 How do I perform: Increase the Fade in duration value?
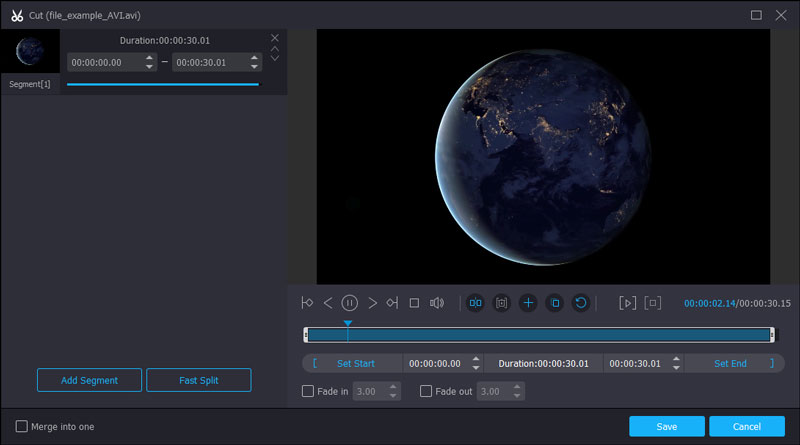click(393, 387)
